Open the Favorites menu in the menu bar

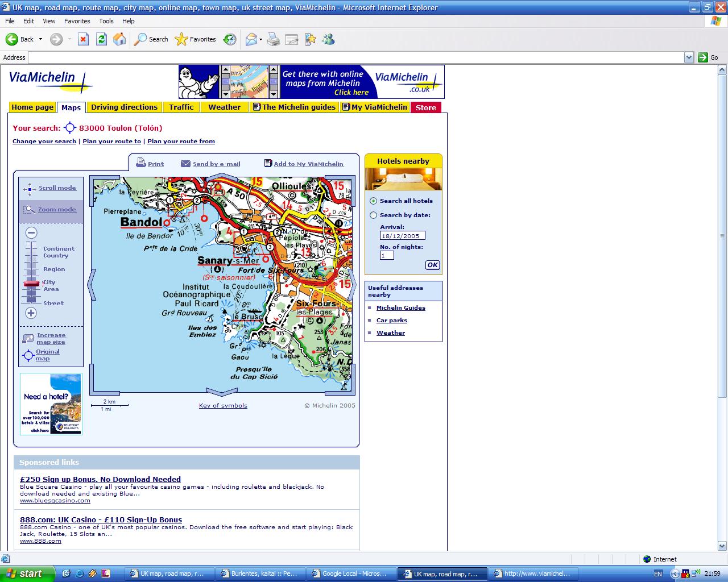77,21
